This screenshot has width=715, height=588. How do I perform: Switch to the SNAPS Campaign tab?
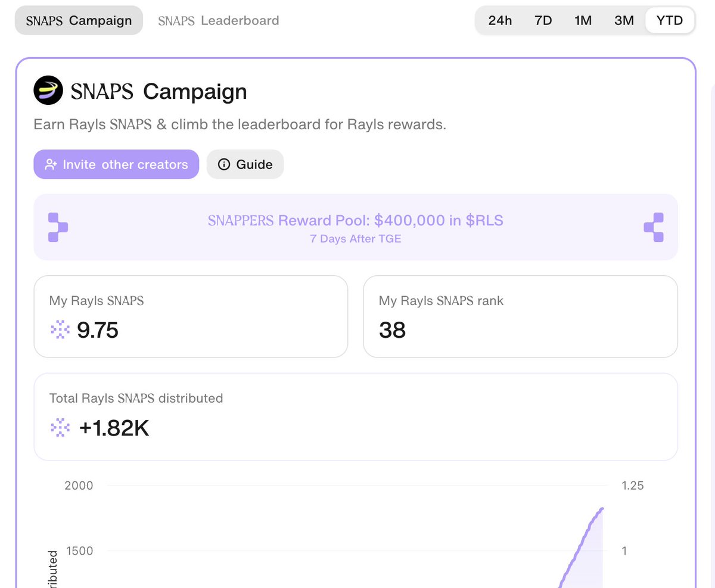click(79, 20)
